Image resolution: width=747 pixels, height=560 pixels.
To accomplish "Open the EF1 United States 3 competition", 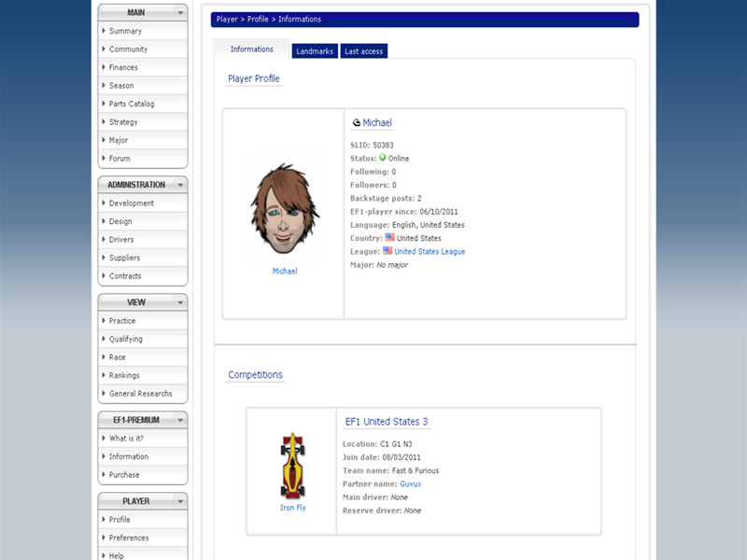I will coord(387,421).
